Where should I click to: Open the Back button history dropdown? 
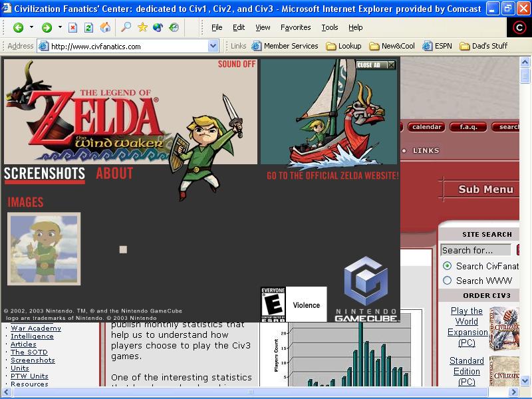coord(31,27)
